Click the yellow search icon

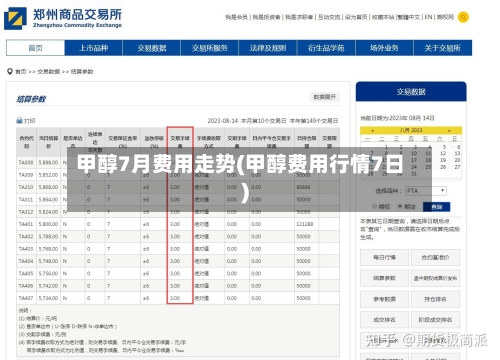tap(463, 17)
